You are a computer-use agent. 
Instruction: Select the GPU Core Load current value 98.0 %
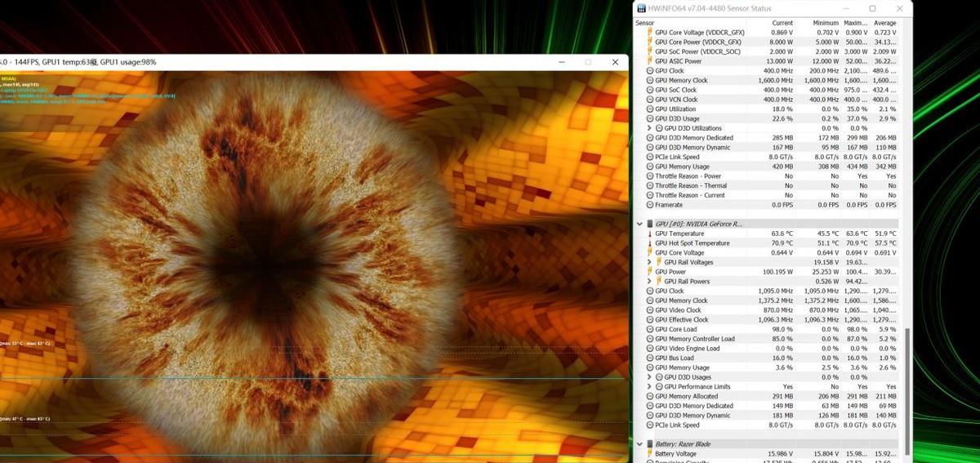782,329
